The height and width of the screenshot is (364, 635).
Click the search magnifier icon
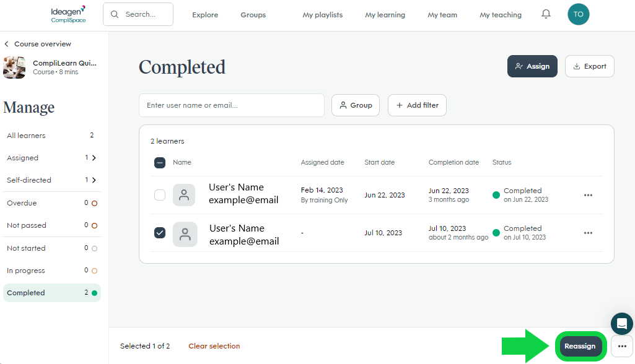[115, 14]
